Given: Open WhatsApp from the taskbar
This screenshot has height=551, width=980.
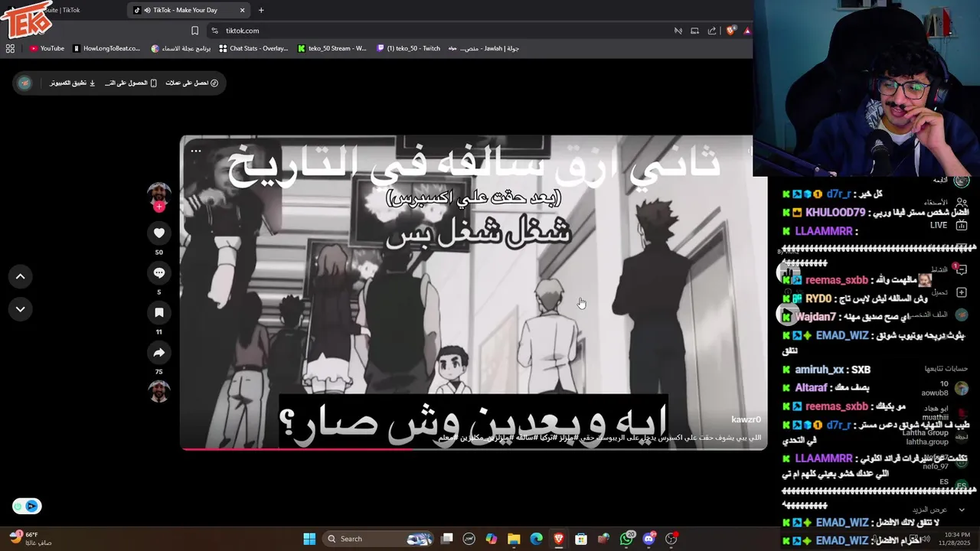Looking at the screenshot, I should click(627, 539).
